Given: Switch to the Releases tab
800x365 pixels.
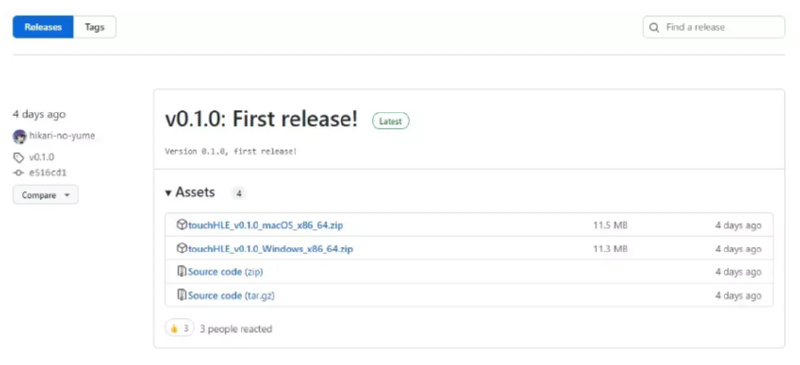Looking at the screenshot, I should click(x=43, y=27).
